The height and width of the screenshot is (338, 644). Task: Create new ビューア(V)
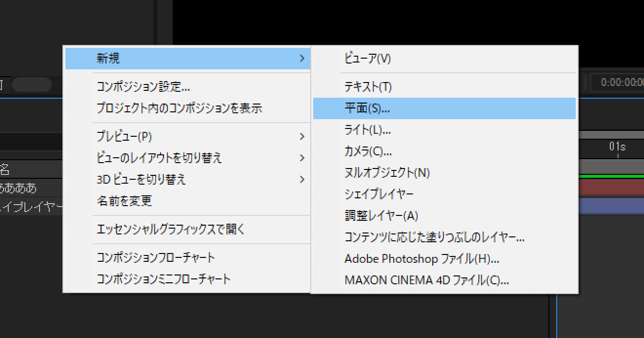pyautogui.click(x=444, y=59)
